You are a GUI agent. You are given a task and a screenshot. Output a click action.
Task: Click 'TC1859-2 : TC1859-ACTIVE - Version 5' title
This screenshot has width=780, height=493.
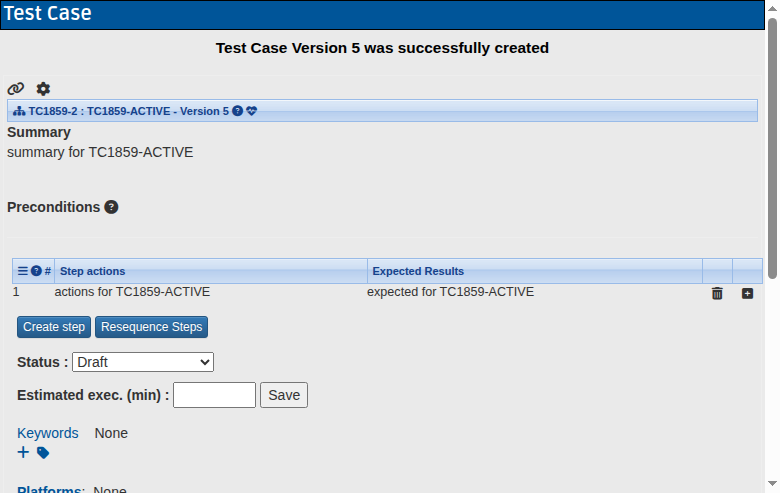pyautogui.click(x=129, y=111)
